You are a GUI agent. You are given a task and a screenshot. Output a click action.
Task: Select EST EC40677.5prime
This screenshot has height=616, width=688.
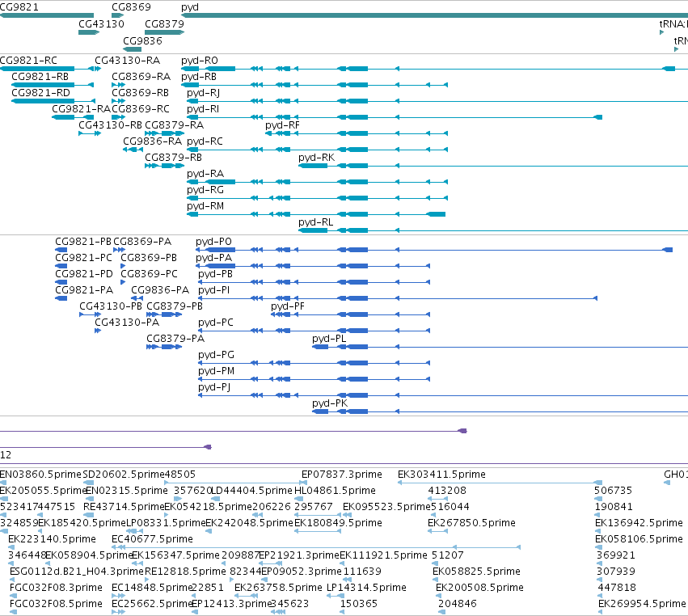coord(152,539)
